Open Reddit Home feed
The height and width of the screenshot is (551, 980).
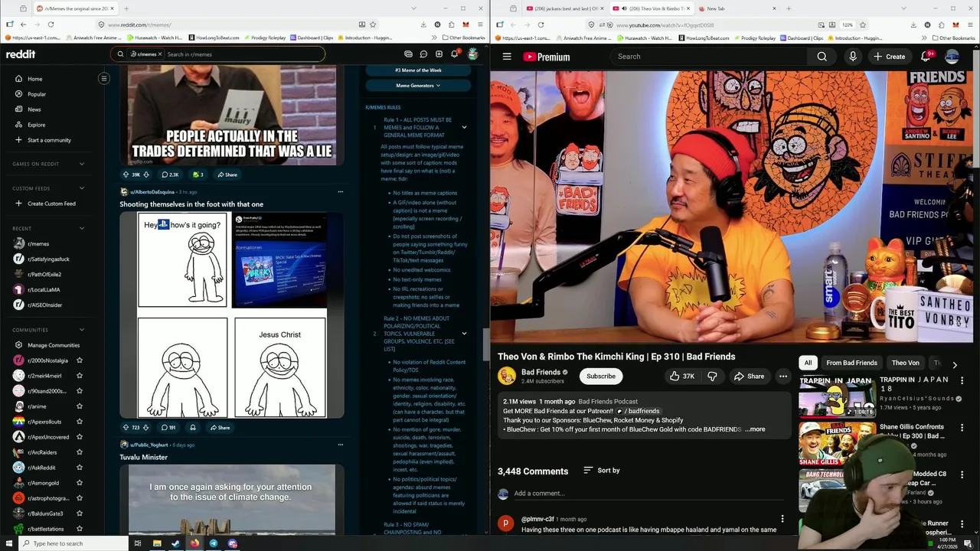35,79
